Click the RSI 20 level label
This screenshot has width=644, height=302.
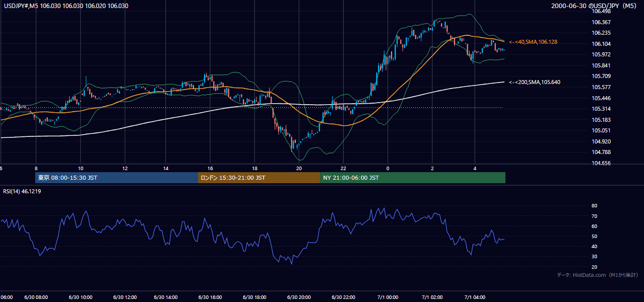coord(594,267)
